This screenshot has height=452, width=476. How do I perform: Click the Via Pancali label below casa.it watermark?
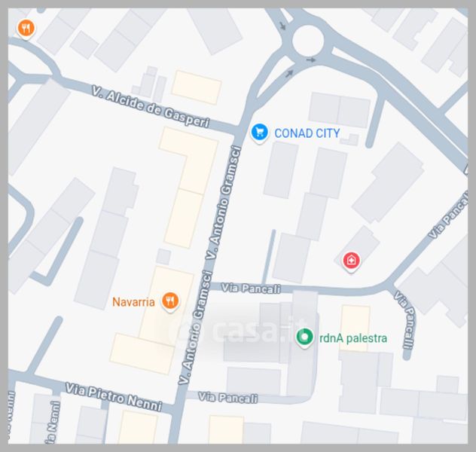click(227, 398)
